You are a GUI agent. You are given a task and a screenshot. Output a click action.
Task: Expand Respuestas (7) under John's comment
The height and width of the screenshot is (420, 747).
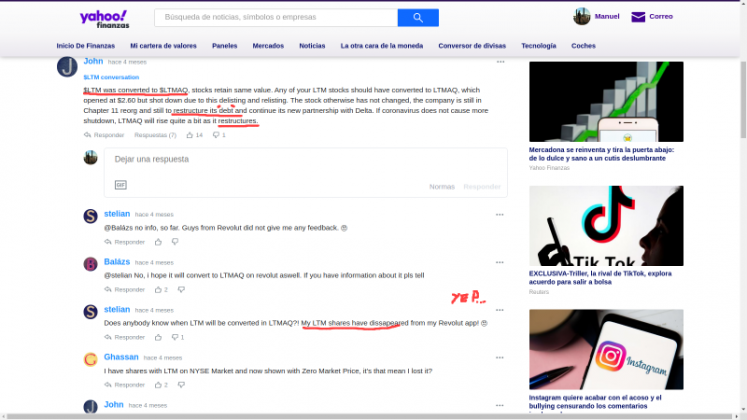155,135
